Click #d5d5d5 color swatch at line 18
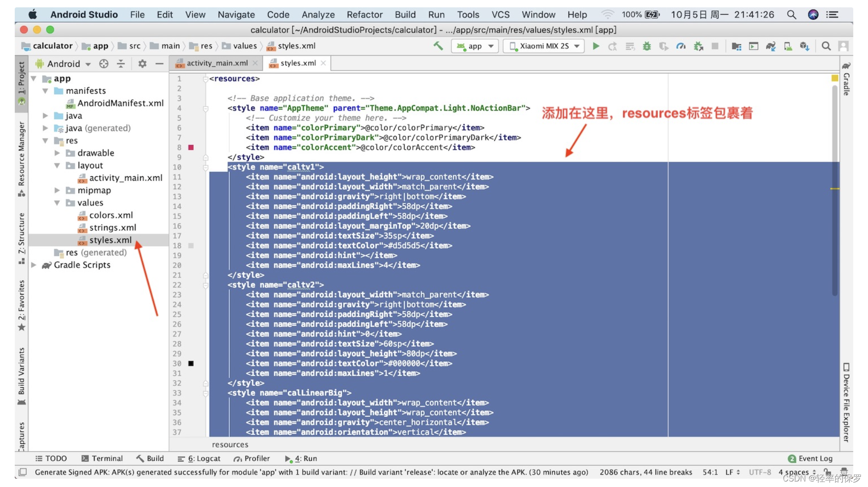 tap(191, 246)
